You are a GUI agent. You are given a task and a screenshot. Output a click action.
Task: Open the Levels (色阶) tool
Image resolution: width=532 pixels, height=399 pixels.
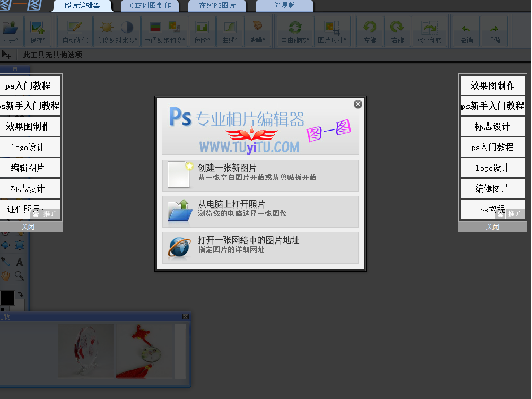pyautogui.click(x=202, y=31)
